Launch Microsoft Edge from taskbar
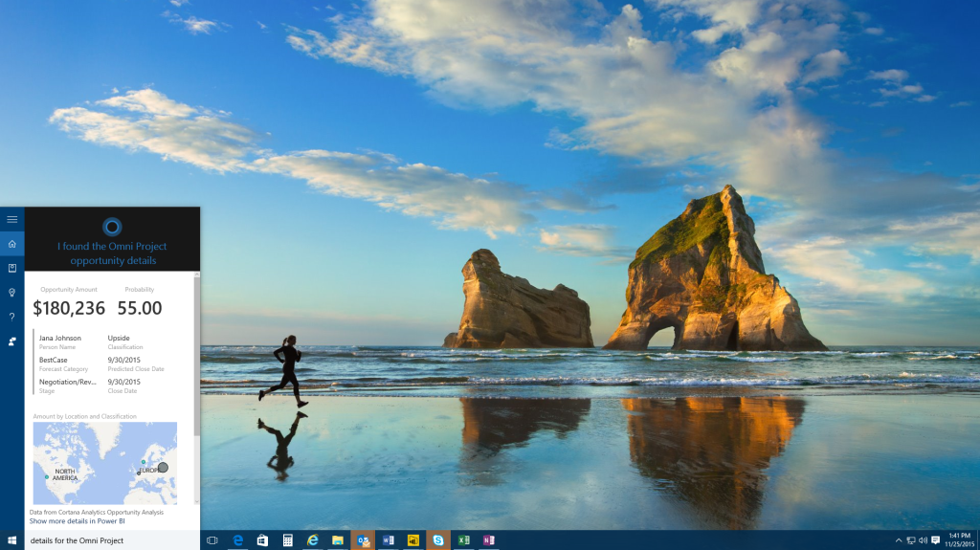Screen dimensions: 980x550 point(237,540)
